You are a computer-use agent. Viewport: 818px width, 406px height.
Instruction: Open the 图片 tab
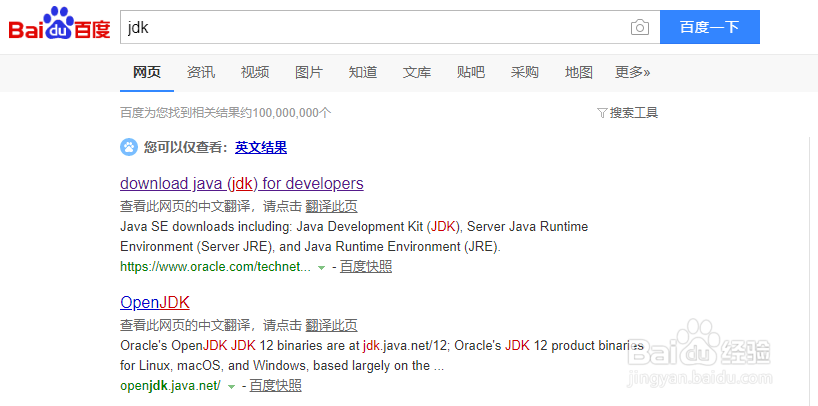tap(309, 72)
